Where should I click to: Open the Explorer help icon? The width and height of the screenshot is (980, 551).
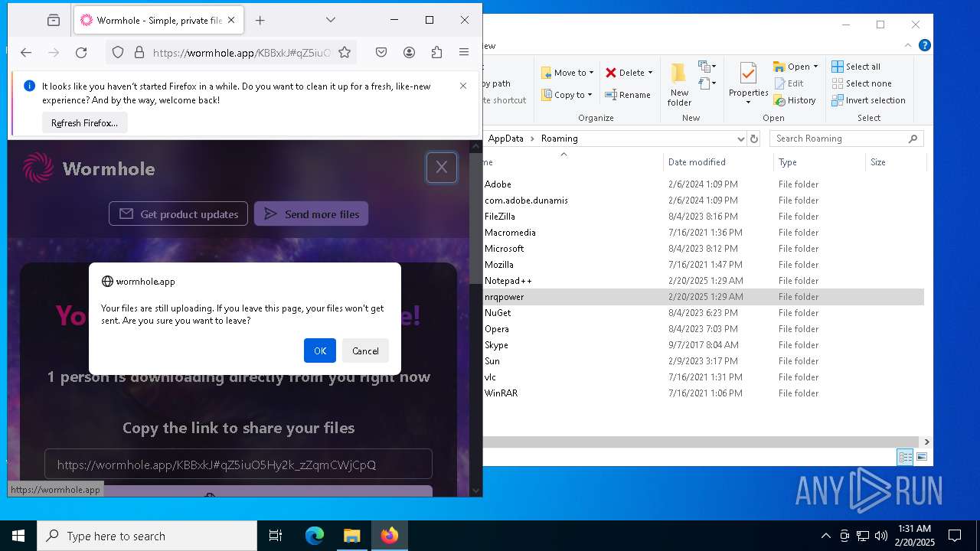pos(924,46)
